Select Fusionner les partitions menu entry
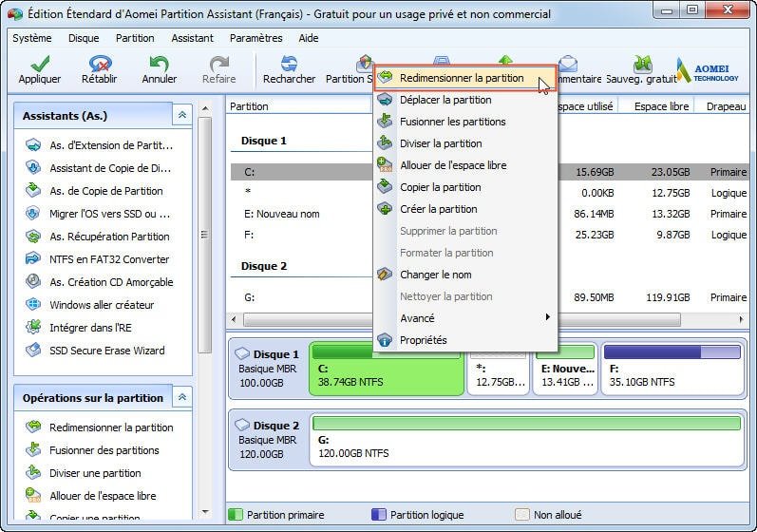Viewport: 757px width, 532px height. point(465,122)
